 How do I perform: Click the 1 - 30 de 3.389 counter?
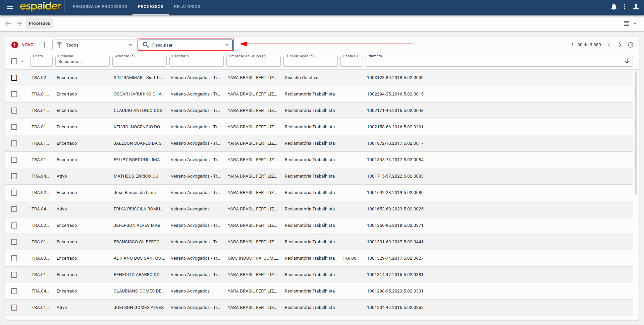tap(586, 45)
